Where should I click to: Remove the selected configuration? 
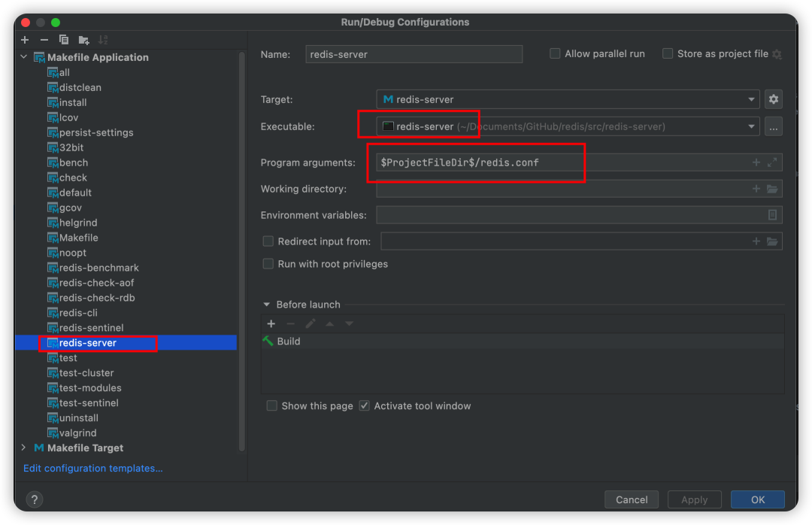pos(44,40)
